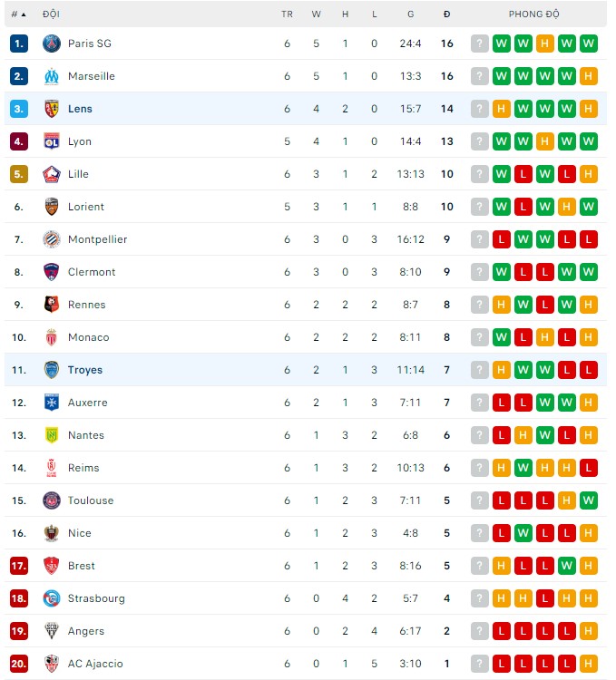
Task: Click the Monaco team badge
Action: click(x=52, y=337)
